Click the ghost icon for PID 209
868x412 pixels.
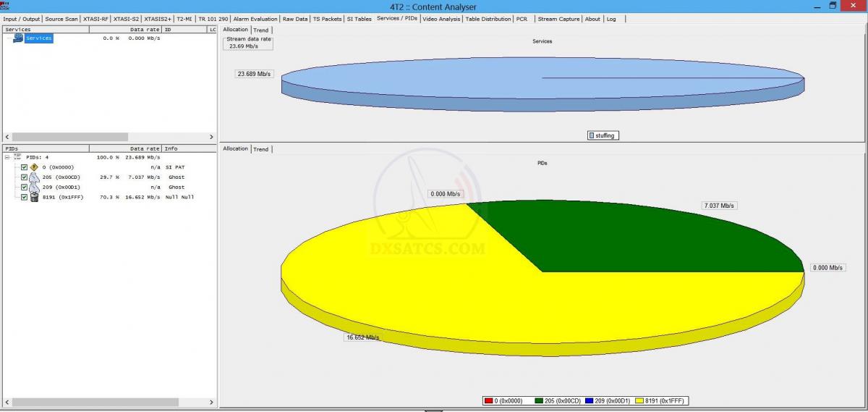tap(33, 188)
